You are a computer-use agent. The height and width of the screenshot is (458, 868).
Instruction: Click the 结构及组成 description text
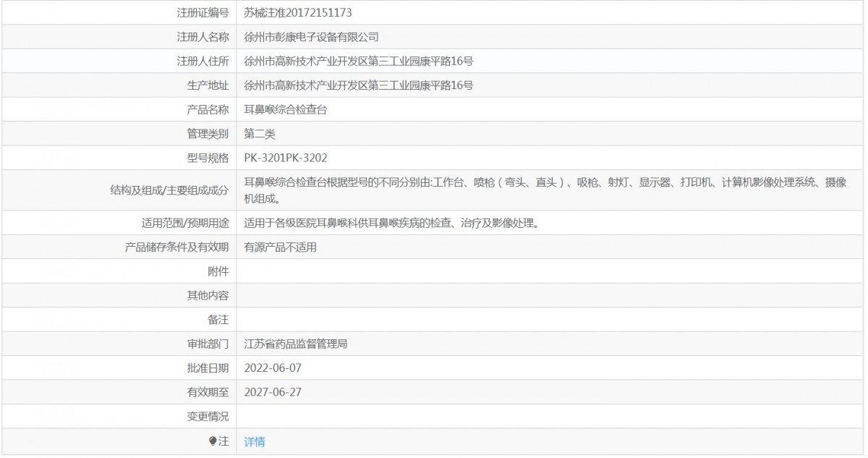pos(545,190)
